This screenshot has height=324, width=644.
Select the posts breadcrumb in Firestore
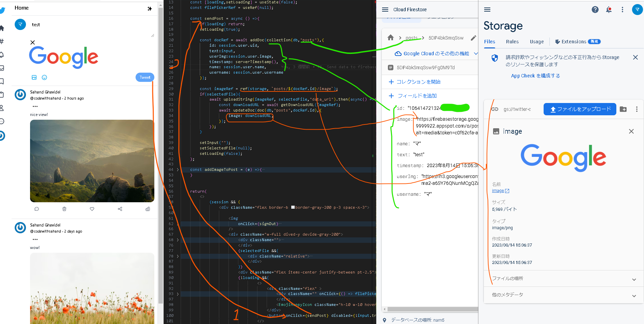point(411,38)
